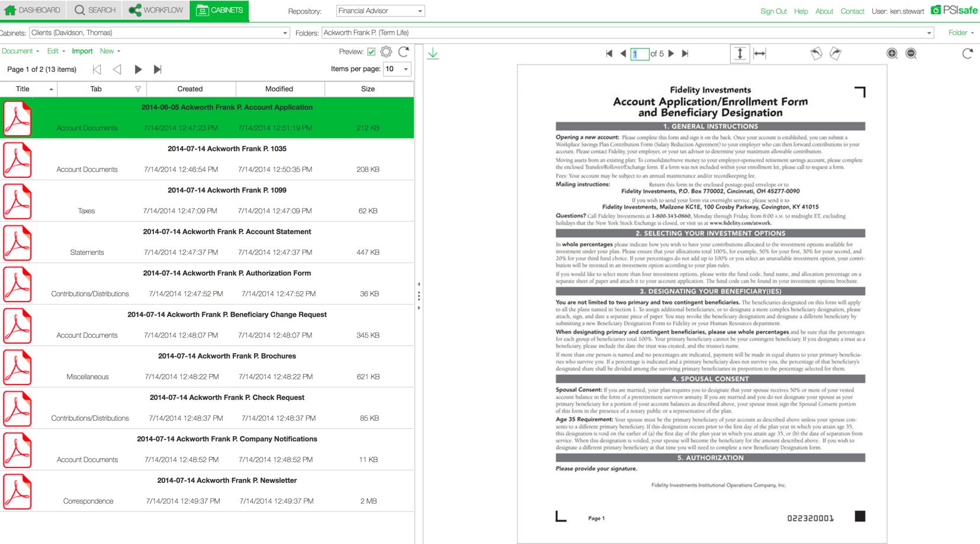Screen dimensions: 980x544
Task: Toggle the Preview checkbox
Action: [x=371, y=52]
